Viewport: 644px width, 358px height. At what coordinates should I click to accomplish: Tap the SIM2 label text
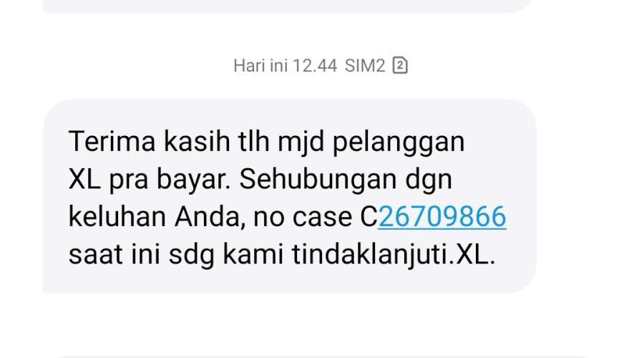[365, 66]
